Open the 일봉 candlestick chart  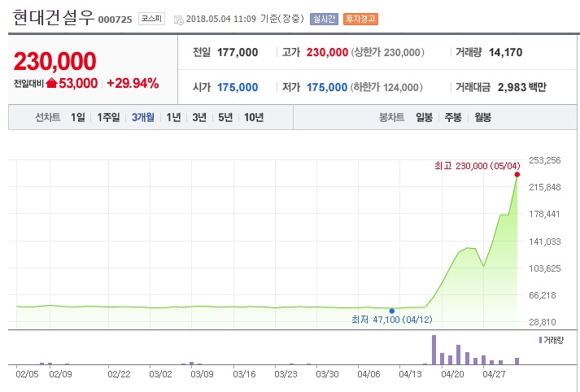[424, 117]
